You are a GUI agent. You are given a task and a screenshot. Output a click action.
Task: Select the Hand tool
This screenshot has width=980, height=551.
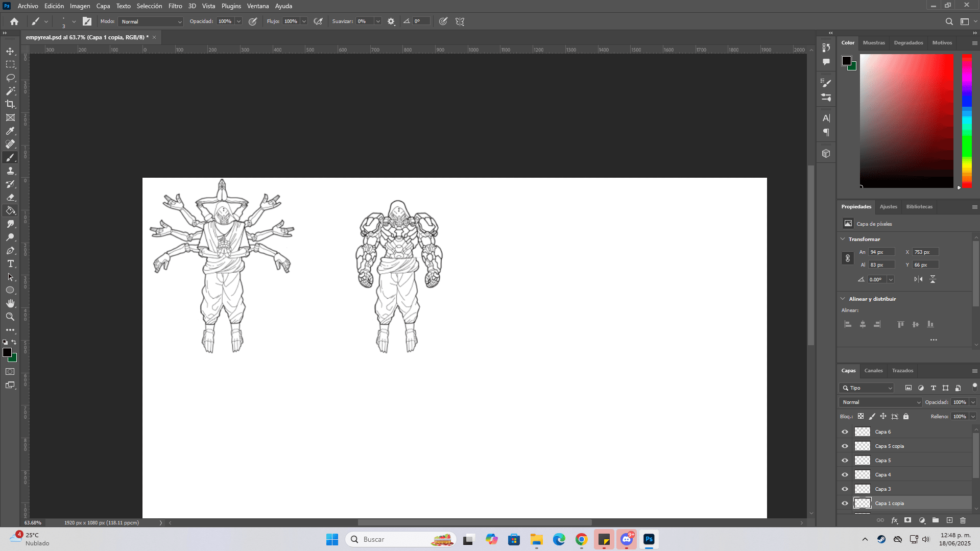click(x=10, y=303)
